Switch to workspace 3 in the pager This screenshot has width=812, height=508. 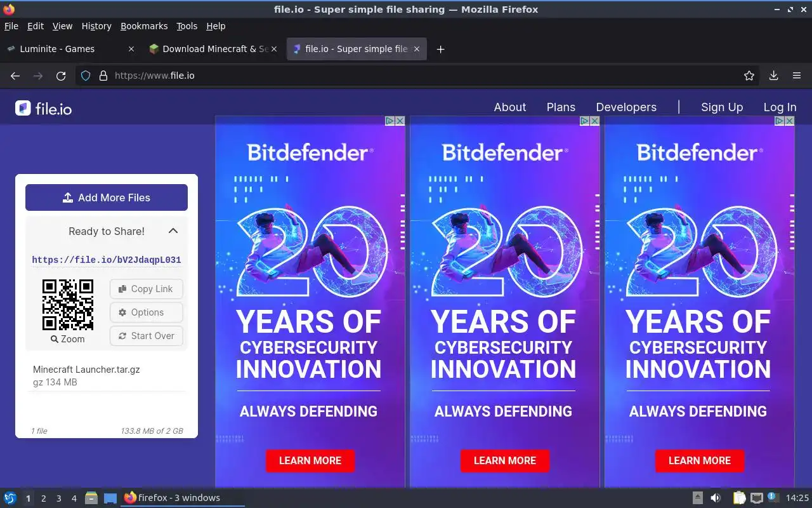pyautogui.click(x=58, y=498)
